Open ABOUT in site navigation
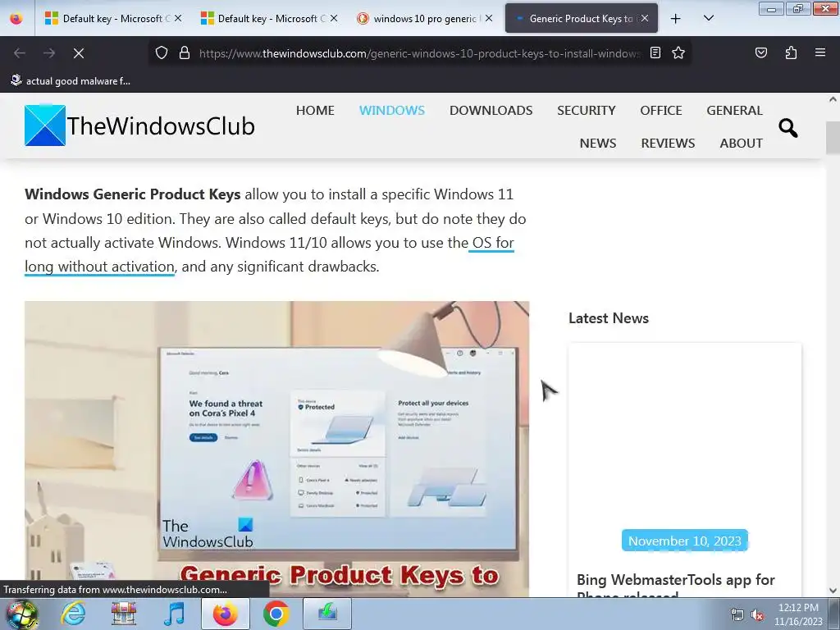 (741, 143)
